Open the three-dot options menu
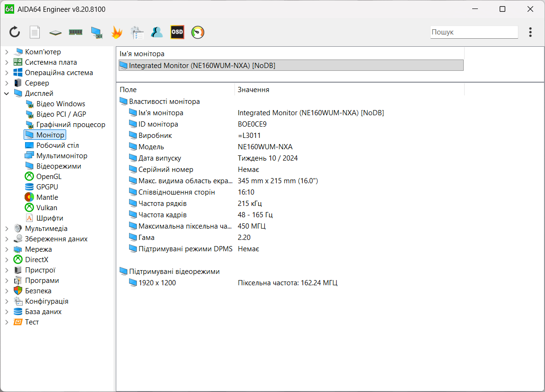The width and height of the screenshot is (545, 392). [x=530, y=32]
